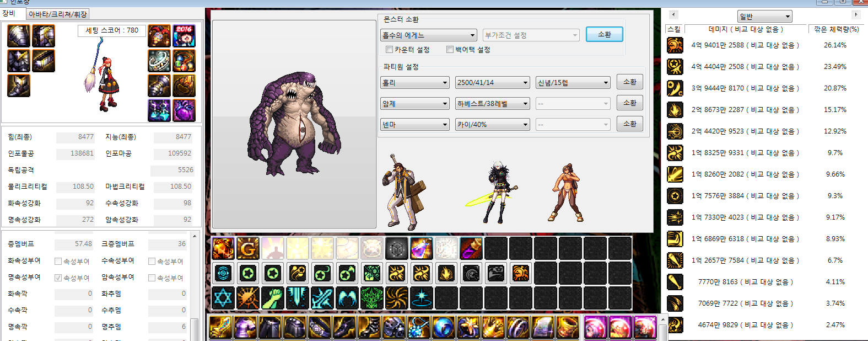The image size is (868, 341).
Task: Select the blue hexagram skill icon
Action: (223, 298)
